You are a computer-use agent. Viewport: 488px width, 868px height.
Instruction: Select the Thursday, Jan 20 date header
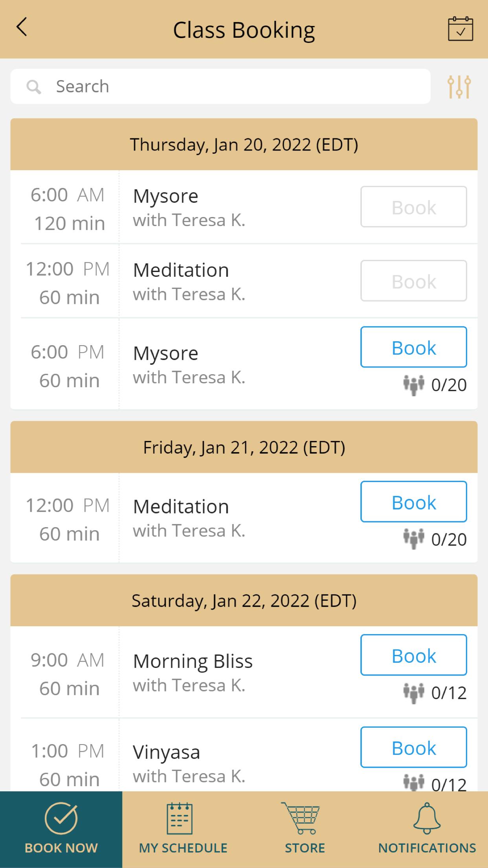(244, 145)
